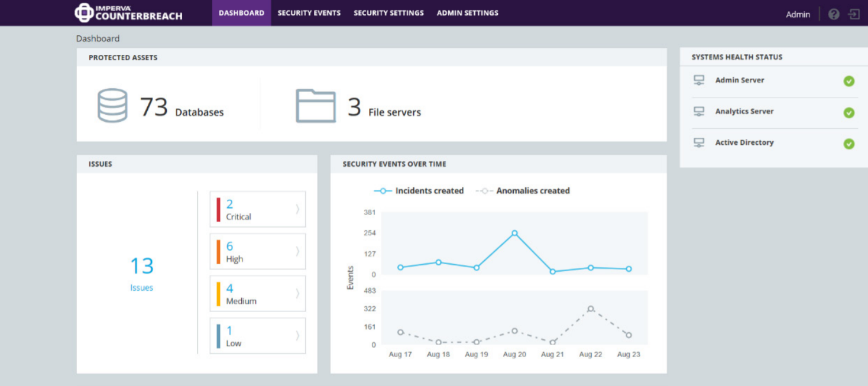Click the File servers folder icon
Screen dimensions: 868x386
point(316,106)
